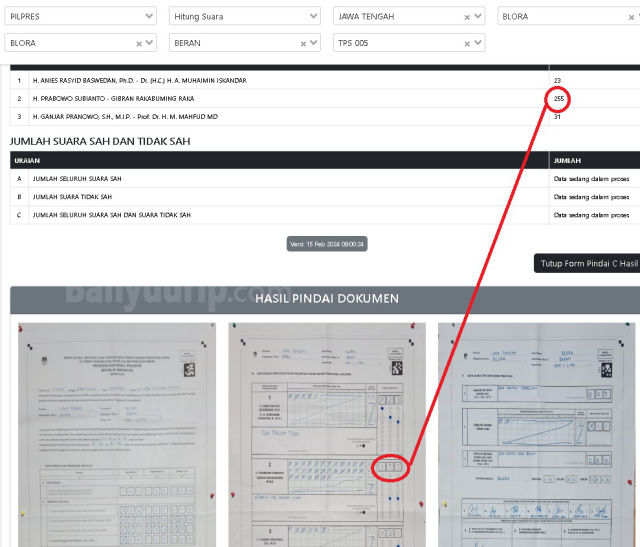Open the second scanned document with vote tallies
The height and width of the screenshot is (547, 640).
pos(327,435)
